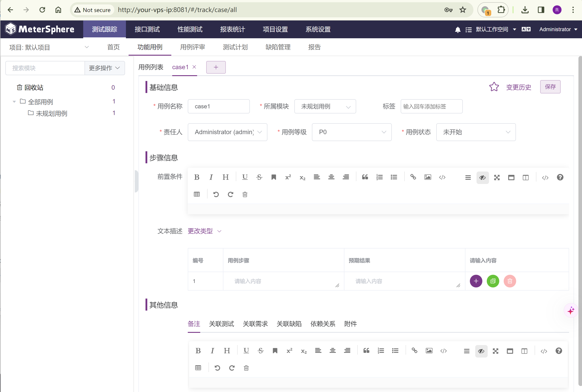Screen dimensions: 582x392
Task: Click the 标签 input field
Action: click(x=431, y=107)
